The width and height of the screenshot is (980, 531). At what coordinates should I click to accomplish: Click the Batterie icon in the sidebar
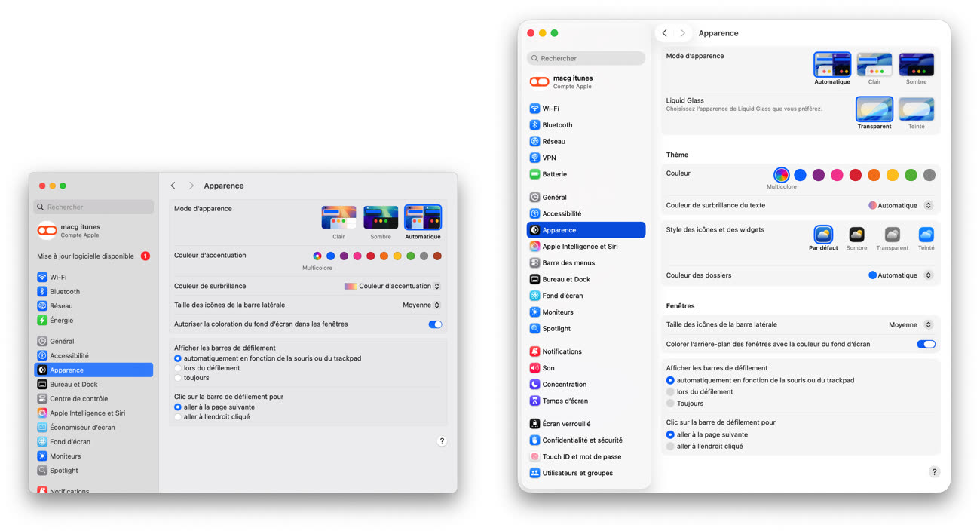pyautogui.click(x=534, y=174)
